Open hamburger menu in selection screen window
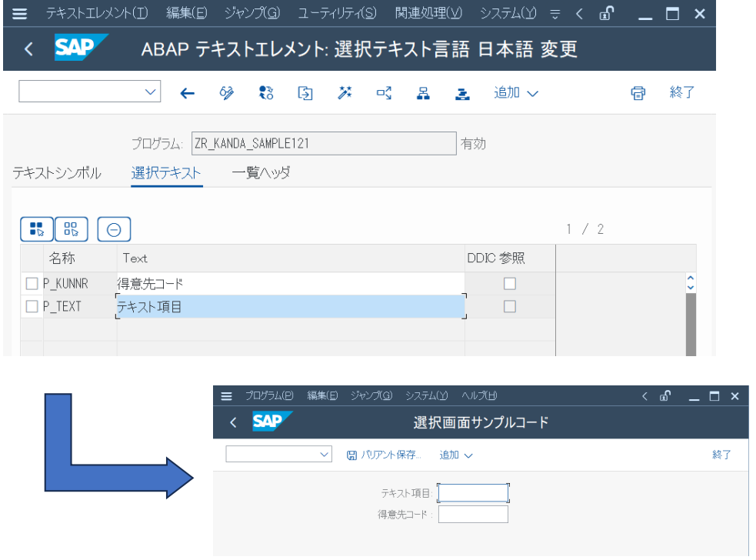 [x=226, y=396]
